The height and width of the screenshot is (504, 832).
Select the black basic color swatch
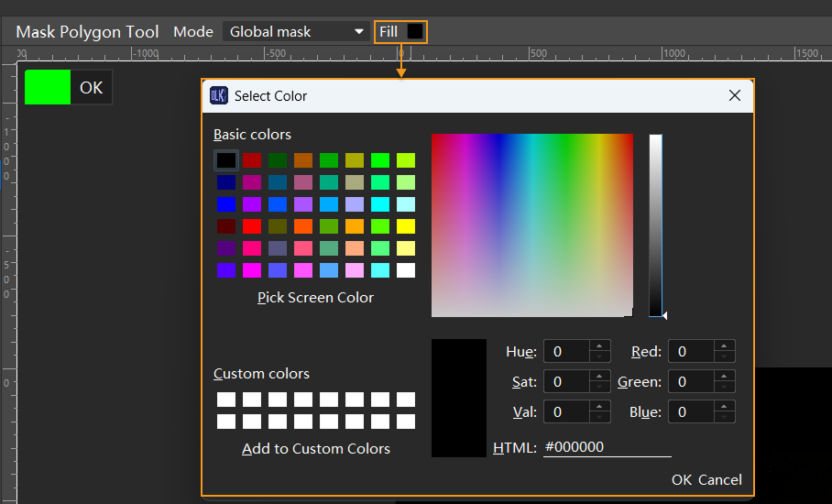(x=226, y=160)
